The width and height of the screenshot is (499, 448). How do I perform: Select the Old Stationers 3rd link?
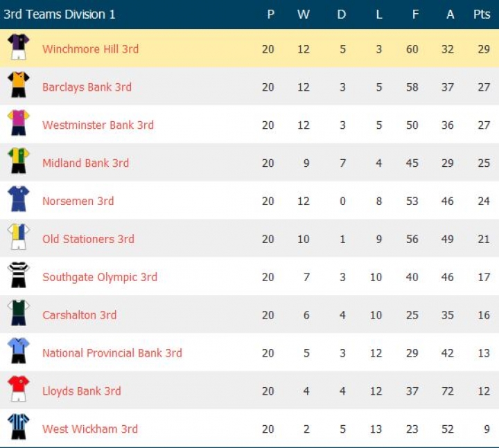coord(88,240)
